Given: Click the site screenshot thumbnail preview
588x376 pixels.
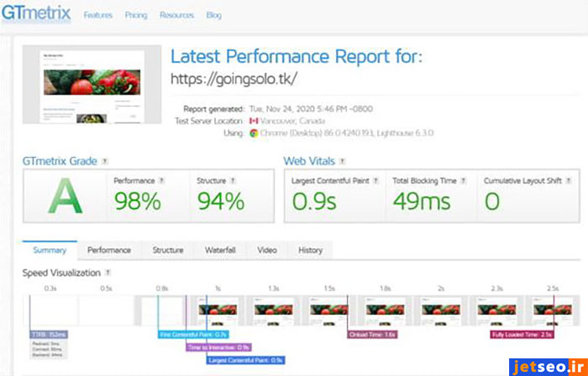Looking at the screenshot, I should [x=92, y=86].
